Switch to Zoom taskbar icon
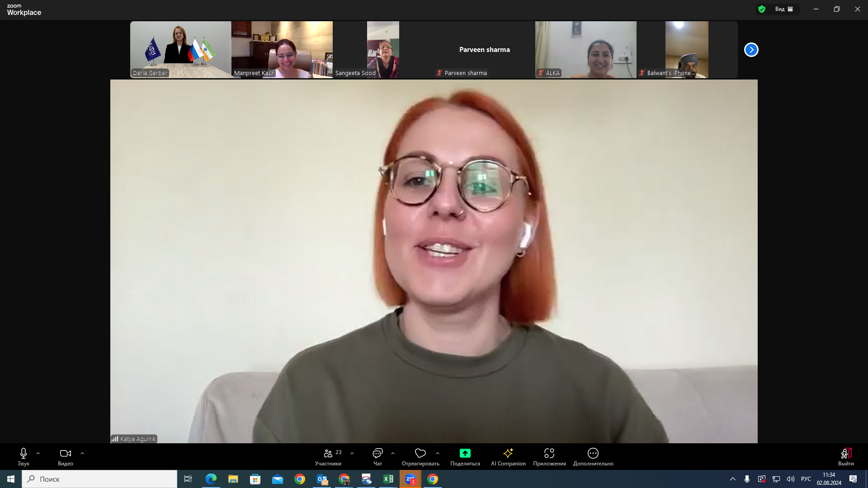868x488 pixels. tap(410, 479)
